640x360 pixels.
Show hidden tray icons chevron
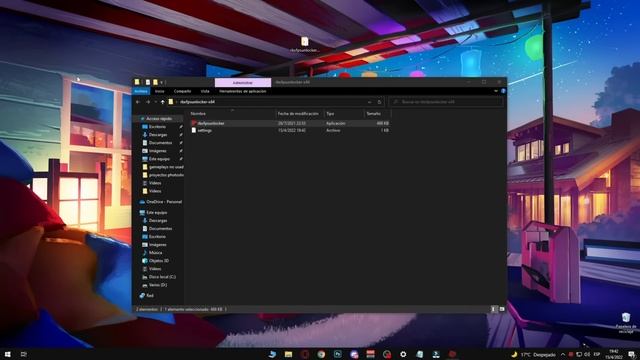pos(563,354)
